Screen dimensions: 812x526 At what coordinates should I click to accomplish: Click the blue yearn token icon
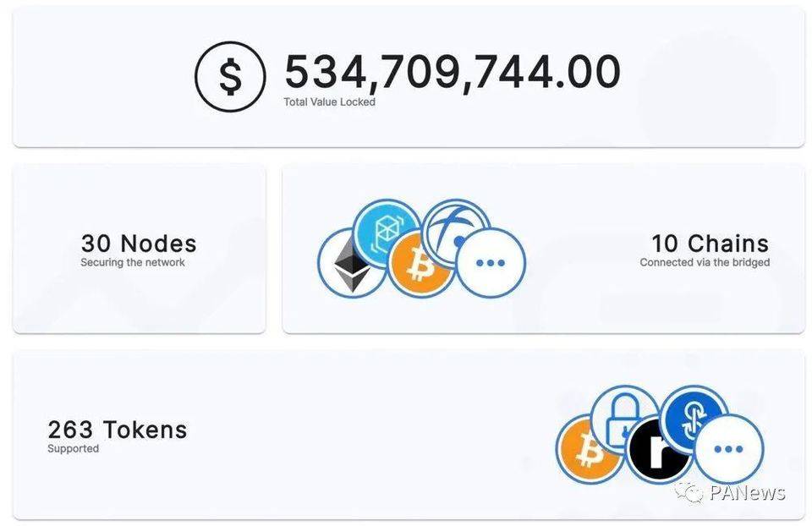click(692, 416)
